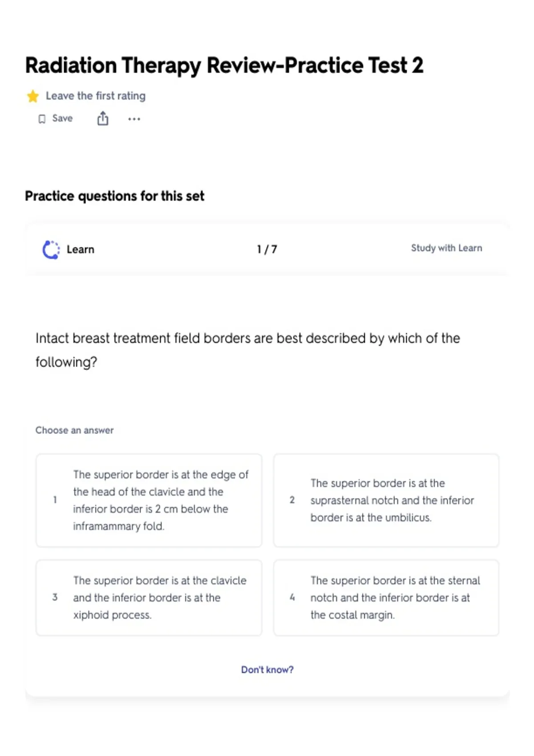Choose answer 3 about xiphoid process
534x756 pixels.
point(149,598)
